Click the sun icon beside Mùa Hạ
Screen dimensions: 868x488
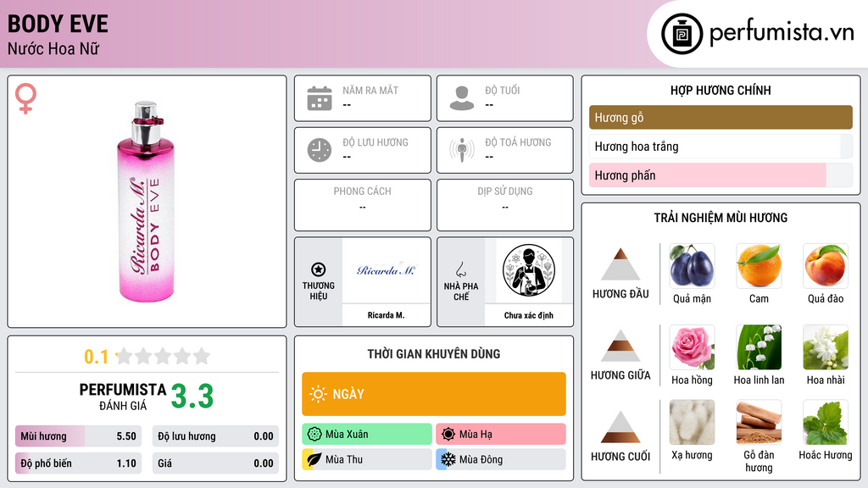448,434
